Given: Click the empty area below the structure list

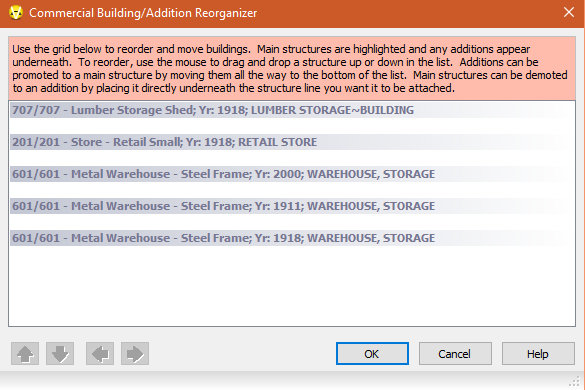Looking at the screenshot, I should click(x=292, y=286).
